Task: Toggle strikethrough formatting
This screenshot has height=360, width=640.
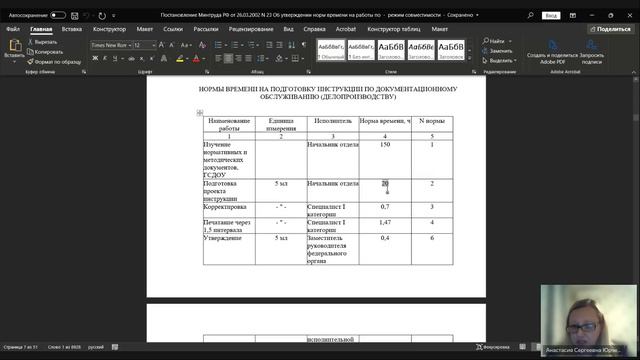Action: click(x=131, y=59)
